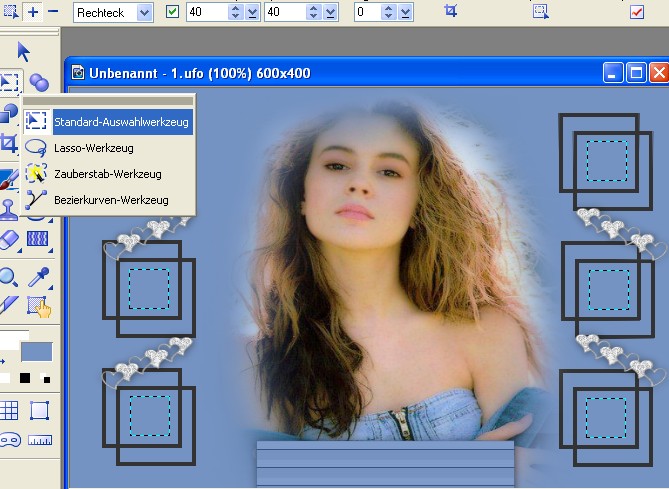Click the magic wand icon in flyout
This screenshot has height=489, width=669.
36,173
